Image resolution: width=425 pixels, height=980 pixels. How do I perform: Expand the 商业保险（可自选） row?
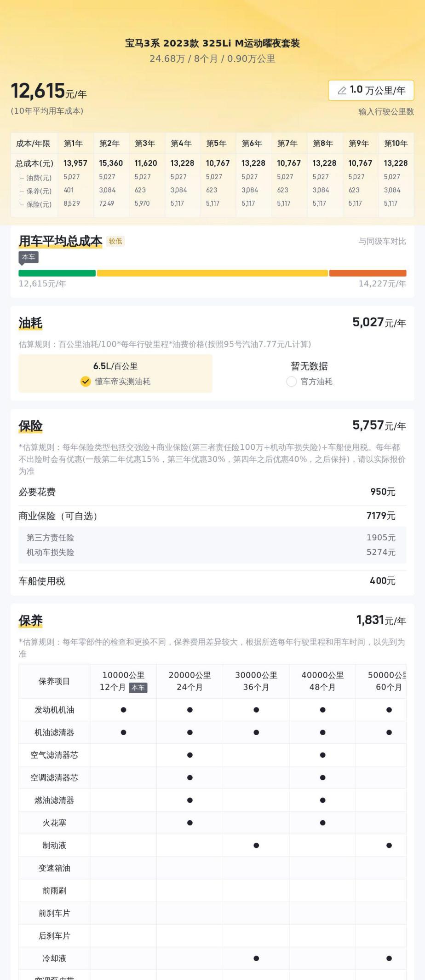(x=212, y=516)
